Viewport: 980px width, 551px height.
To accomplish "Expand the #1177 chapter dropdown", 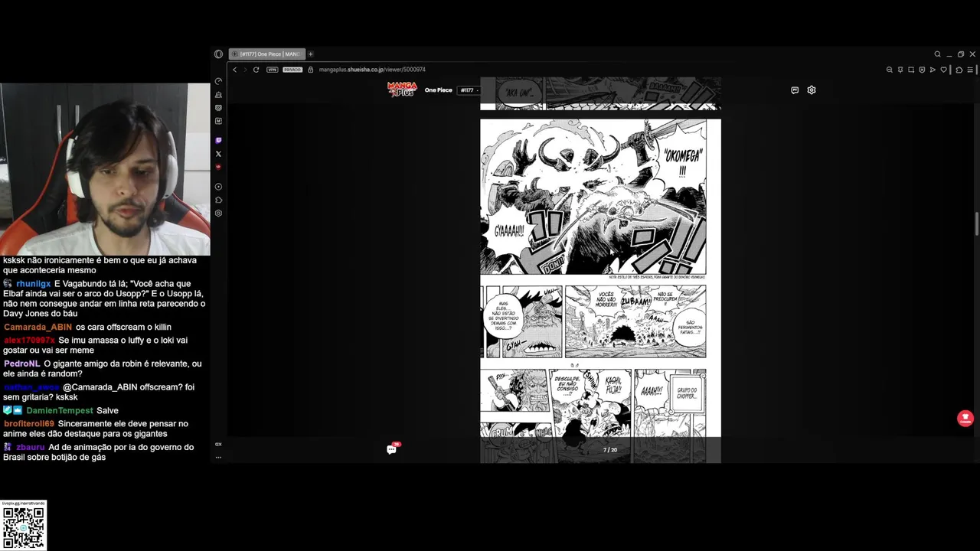I will coord(469,90).
